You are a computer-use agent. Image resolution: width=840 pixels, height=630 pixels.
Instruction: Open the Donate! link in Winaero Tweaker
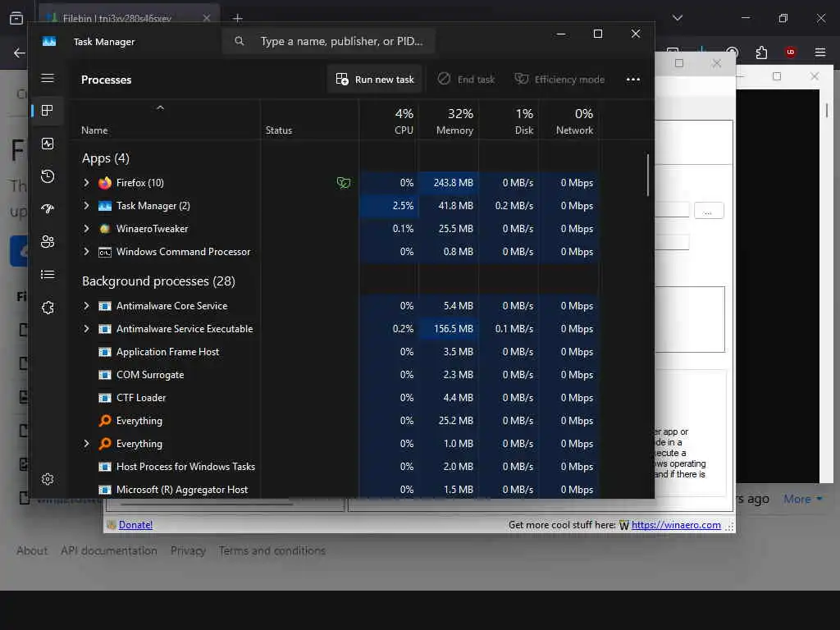[x=135, y=525]
